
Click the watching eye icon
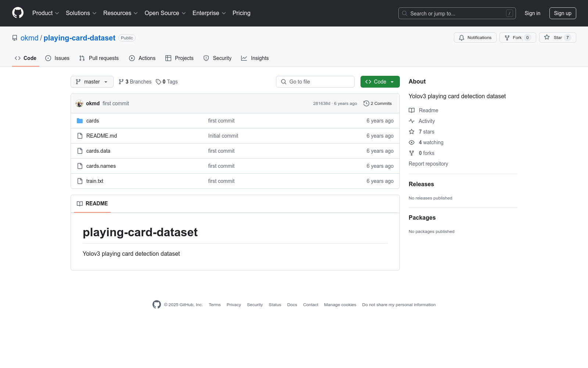(412, 142)
